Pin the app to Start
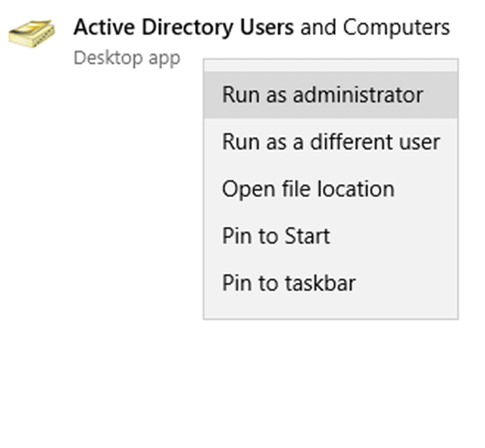Screen dimensions: 485x448 coord(275,236)
